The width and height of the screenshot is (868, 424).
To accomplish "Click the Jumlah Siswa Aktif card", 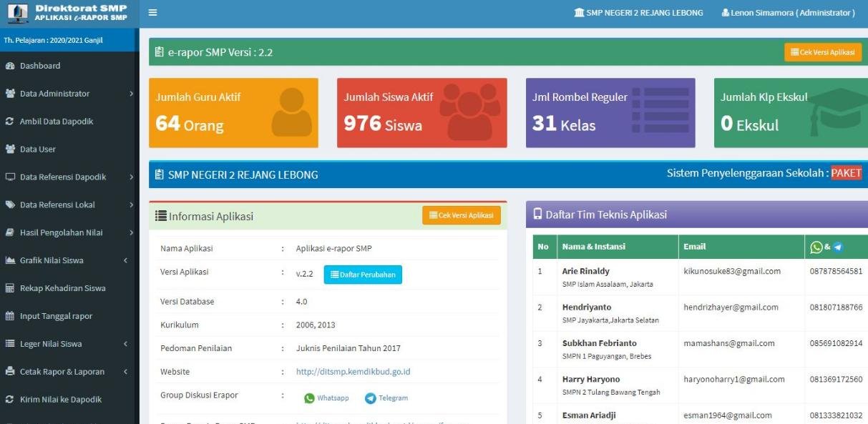I will point(421,113).
